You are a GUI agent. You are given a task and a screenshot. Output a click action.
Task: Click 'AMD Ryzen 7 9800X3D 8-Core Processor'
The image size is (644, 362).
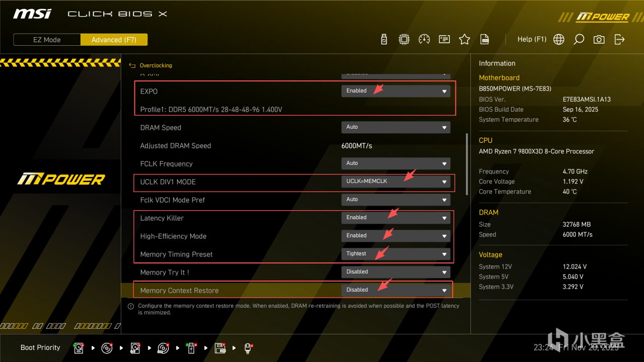(536, 151)
